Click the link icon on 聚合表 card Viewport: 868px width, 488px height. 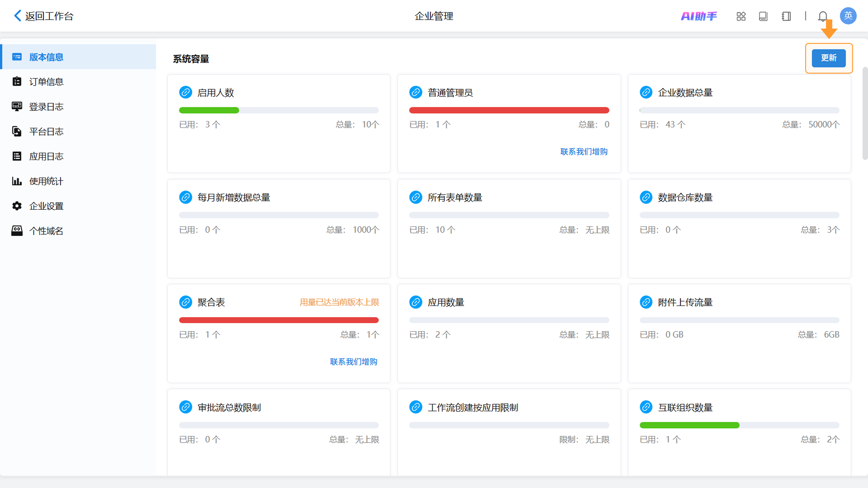(186, 302)
